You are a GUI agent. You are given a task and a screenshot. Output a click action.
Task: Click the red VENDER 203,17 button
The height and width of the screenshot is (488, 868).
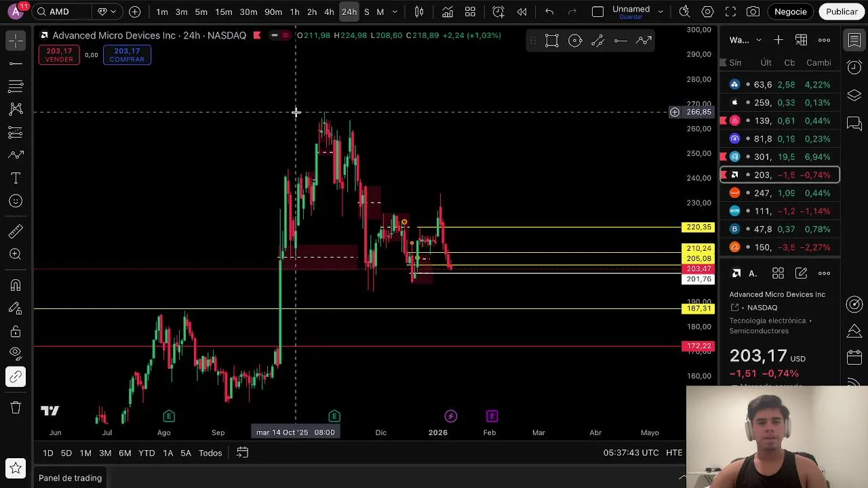[59, 55]
